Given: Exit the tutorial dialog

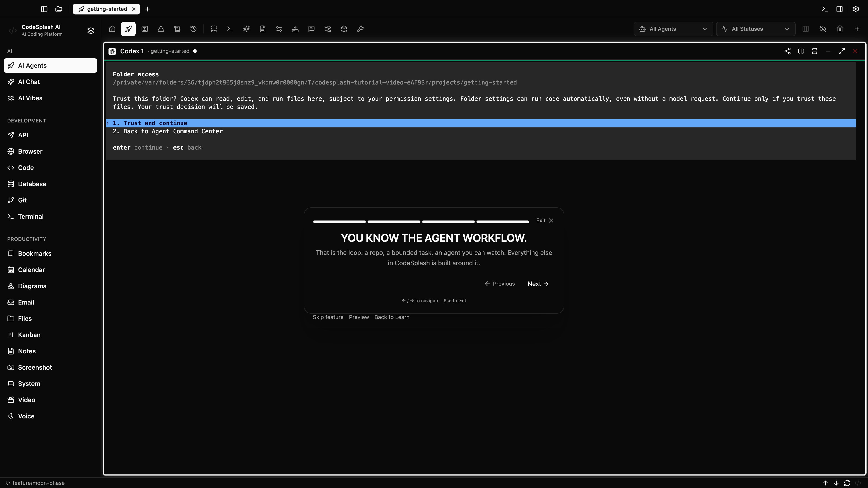Looking at the screenshot, I should click(x=545, y=221).
